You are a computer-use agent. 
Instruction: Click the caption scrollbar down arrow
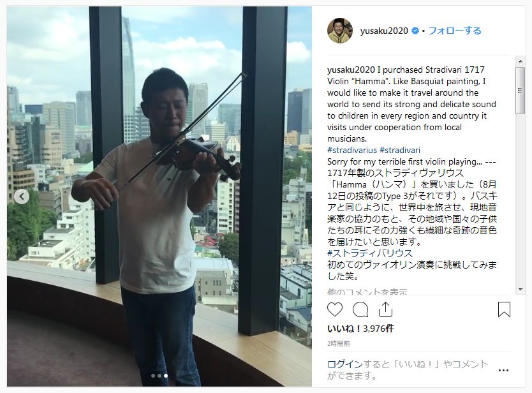coord(520,290)
